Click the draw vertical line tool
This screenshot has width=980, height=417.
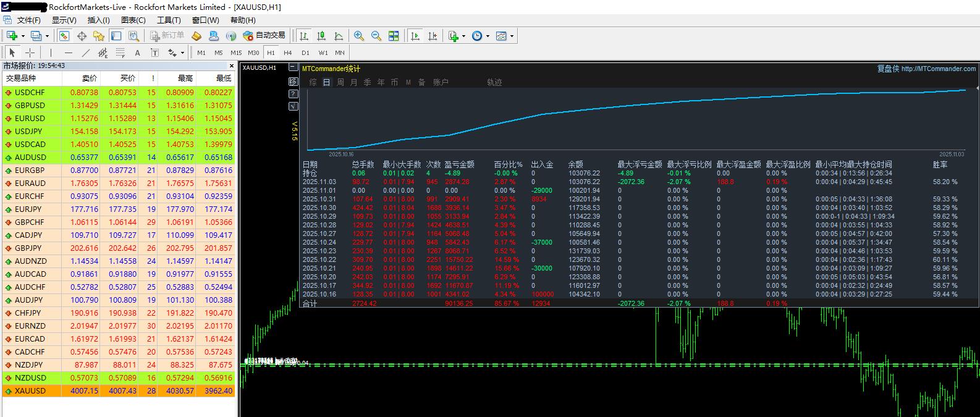pos(51,53)
